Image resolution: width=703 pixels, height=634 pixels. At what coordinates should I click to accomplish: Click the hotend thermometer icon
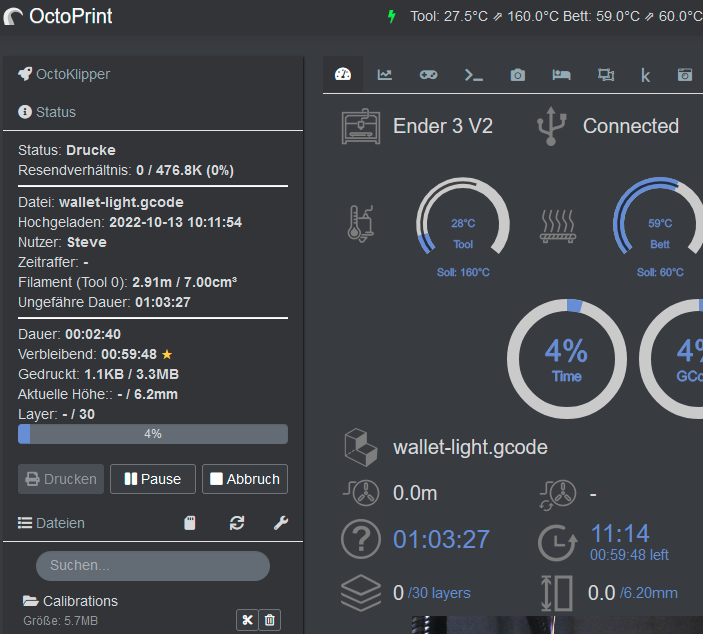(x=360, y=224)
